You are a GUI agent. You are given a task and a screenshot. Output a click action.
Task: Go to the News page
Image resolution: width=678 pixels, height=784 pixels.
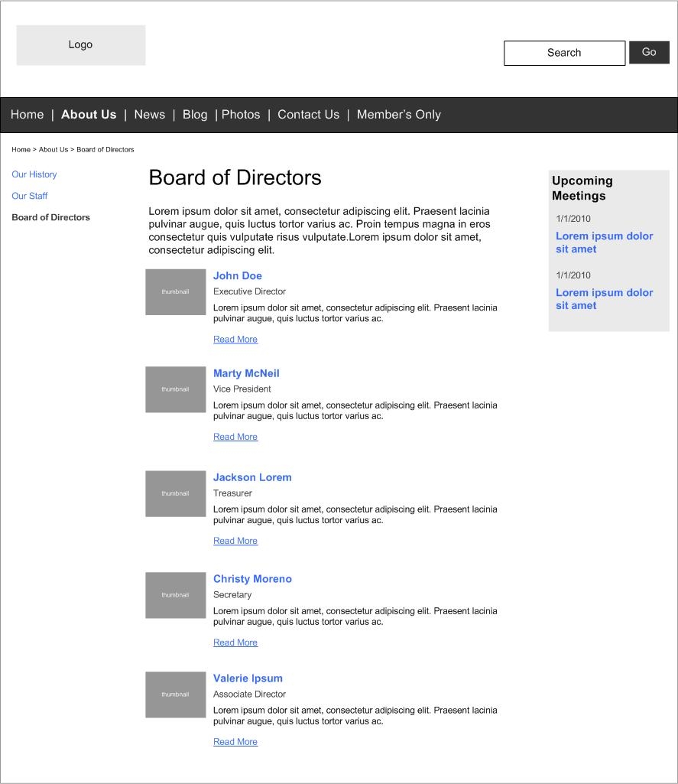(149, 115)
